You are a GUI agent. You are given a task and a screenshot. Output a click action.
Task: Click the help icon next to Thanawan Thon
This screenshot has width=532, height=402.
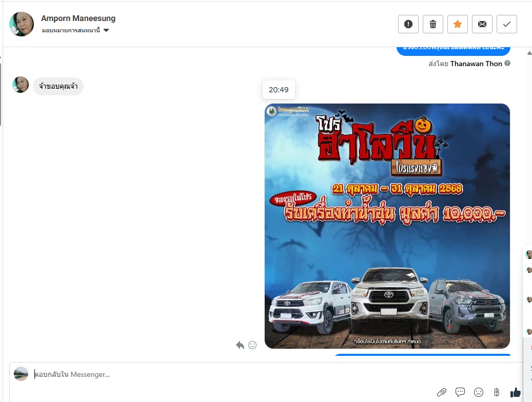click(x=507, y=64)
